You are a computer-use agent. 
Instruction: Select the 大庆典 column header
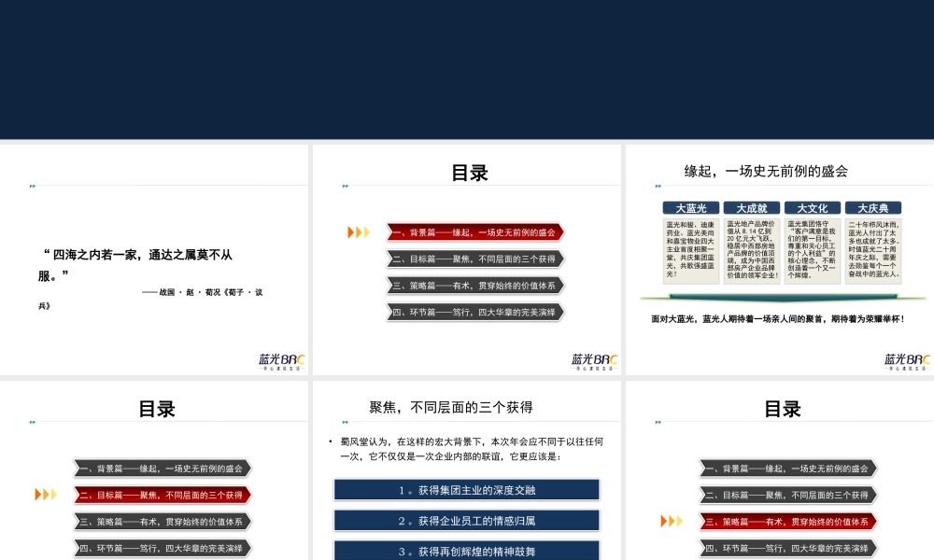873,208
